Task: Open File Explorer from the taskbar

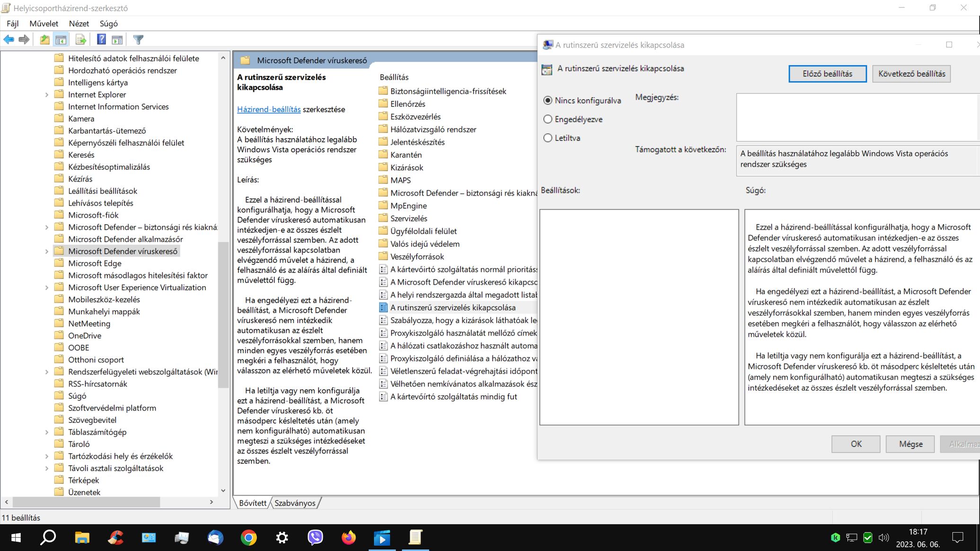Action: pos(82,538)
